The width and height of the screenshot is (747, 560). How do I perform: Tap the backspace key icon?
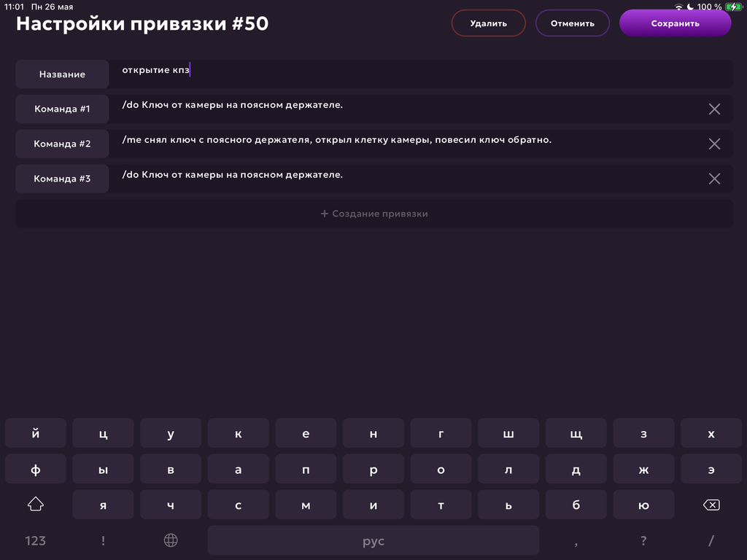pos(711,505)
